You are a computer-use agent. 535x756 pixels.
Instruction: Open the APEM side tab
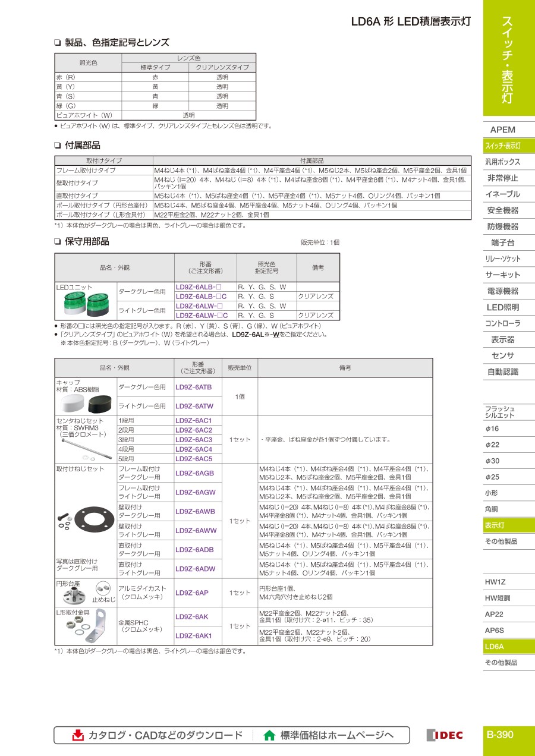(502, 130)
